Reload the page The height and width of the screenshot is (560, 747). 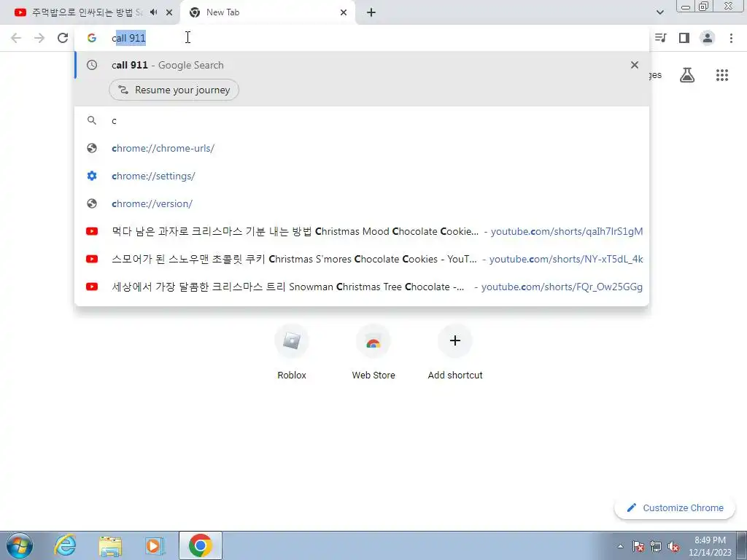63,38
